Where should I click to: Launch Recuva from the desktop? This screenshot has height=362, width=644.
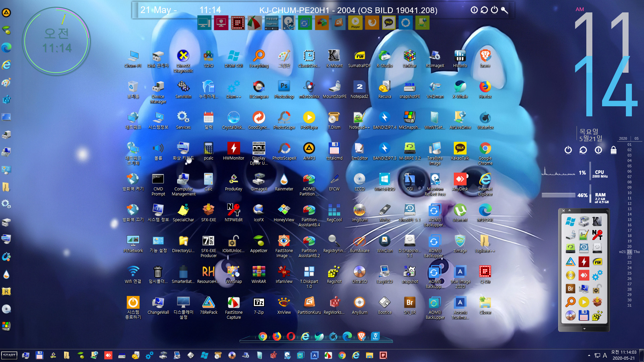tap(384, 90)
